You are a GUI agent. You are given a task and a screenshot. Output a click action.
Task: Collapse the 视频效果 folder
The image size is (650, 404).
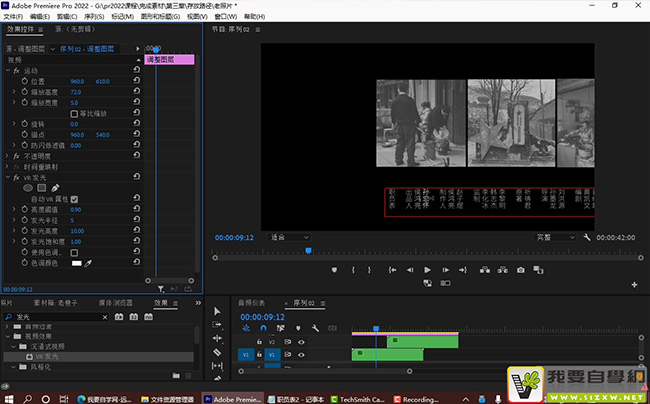pos(7,336)
